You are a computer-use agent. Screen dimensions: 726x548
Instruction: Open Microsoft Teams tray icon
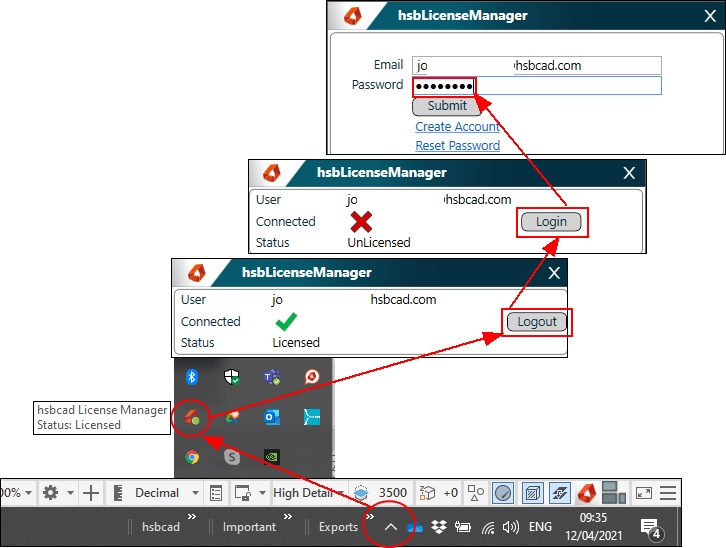point(272,377)
